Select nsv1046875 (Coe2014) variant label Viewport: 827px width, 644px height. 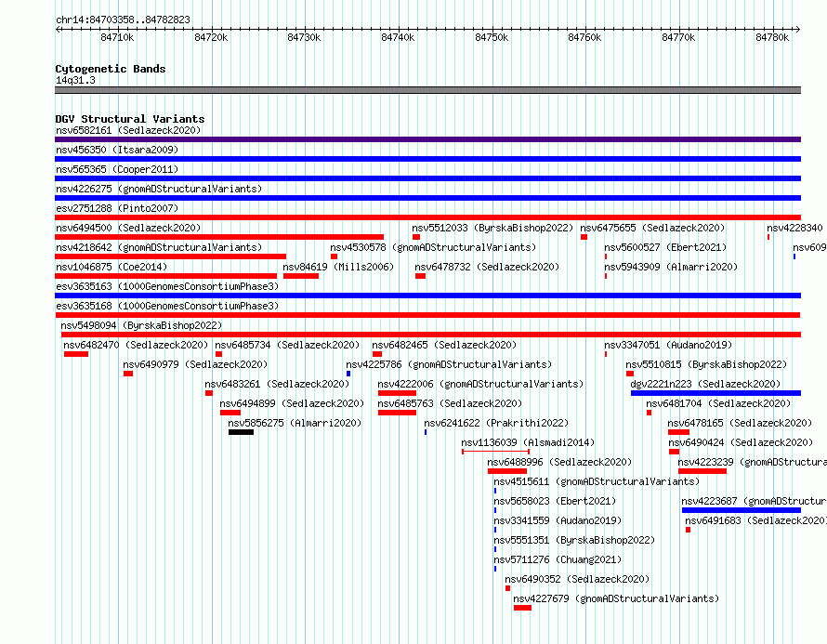point(112,267)
